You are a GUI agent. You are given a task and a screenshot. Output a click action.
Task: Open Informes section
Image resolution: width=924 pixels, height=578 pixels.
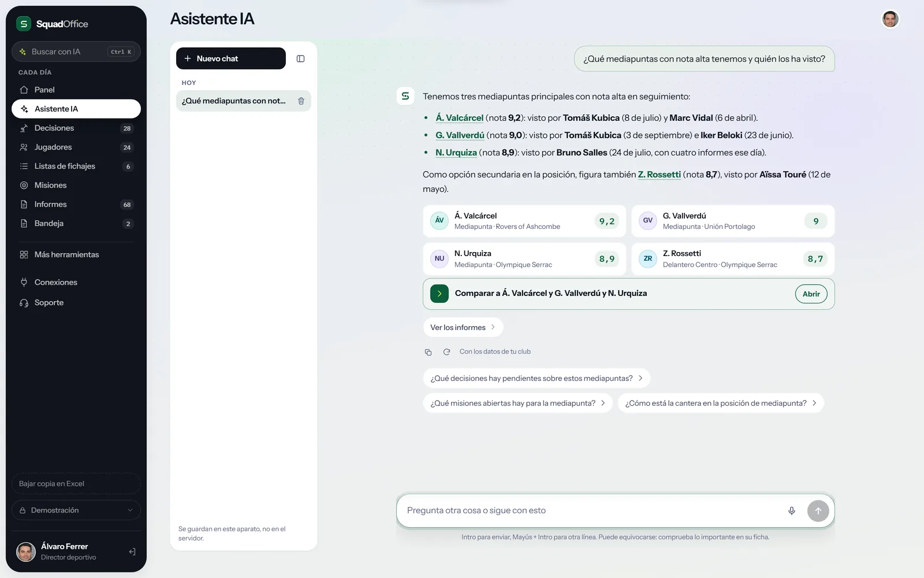pyautogui.click(x=76, y=204)
